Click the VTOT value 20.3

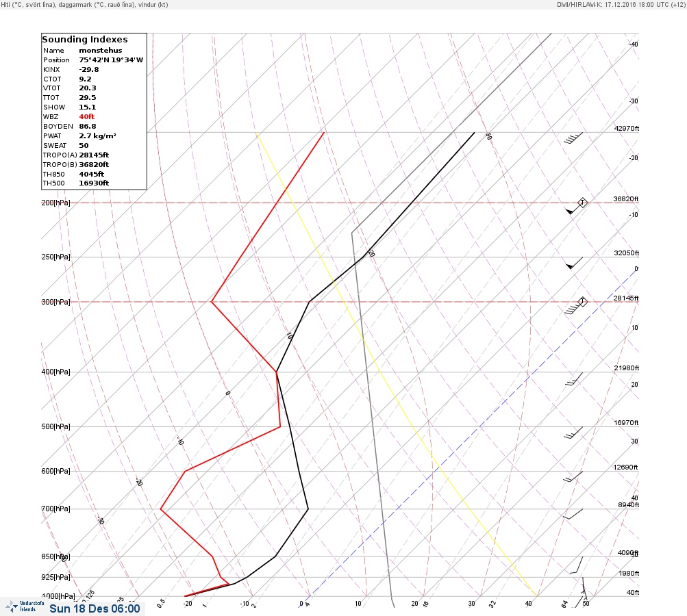[87, 88]
